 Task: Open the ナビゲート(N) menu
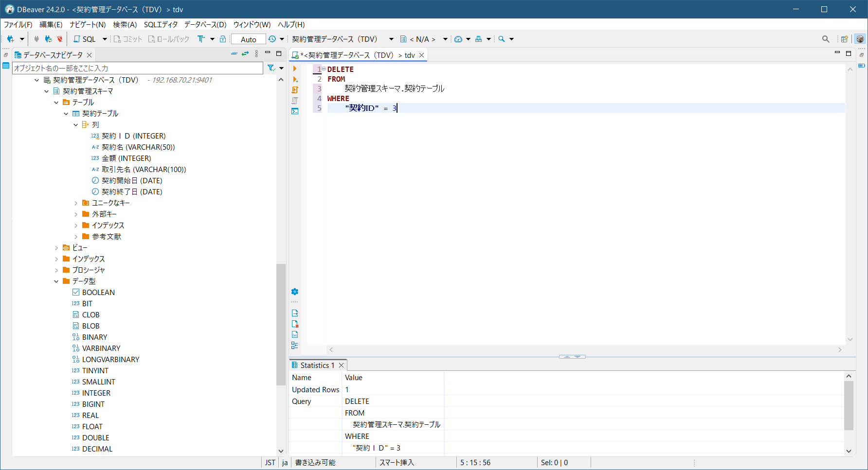[88, 24]
